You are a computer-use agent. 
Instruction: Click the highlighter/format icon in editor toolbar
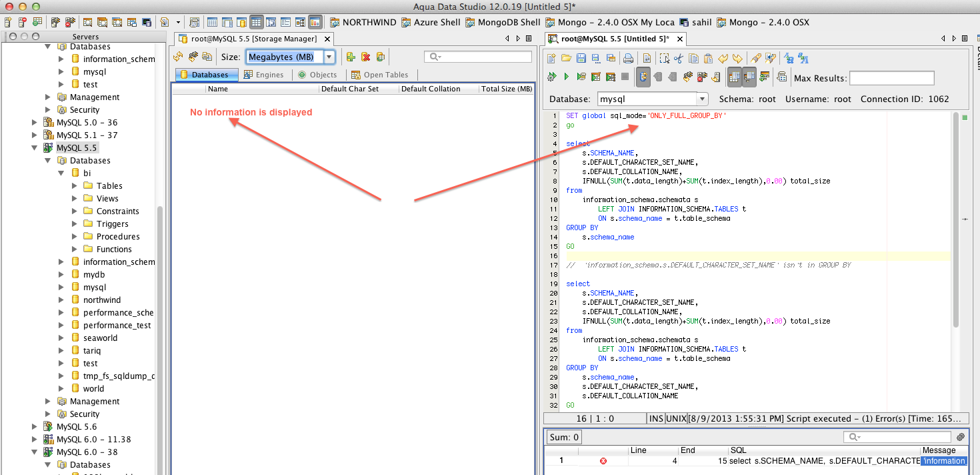756,58
